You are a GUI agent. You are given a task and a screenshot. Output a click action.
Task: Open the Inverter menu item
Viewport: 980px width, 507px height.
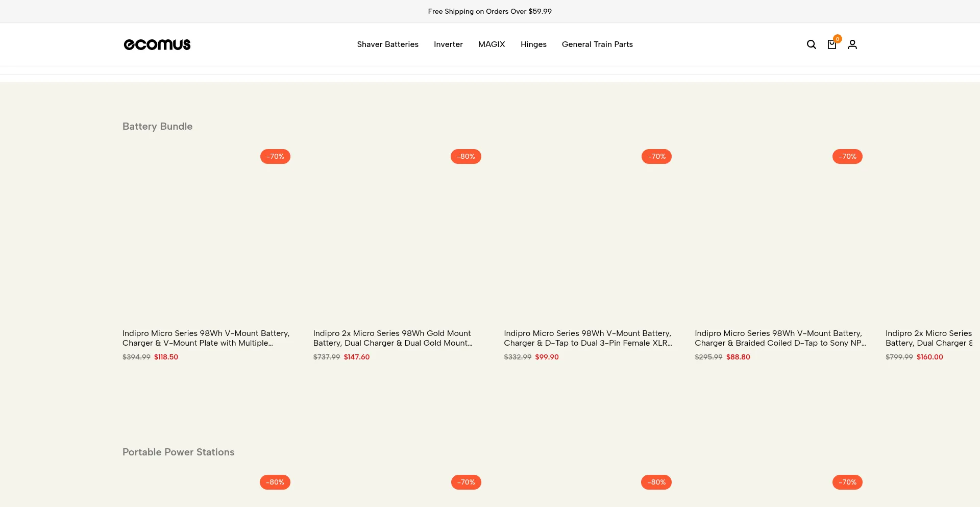(x=448, y=44)
